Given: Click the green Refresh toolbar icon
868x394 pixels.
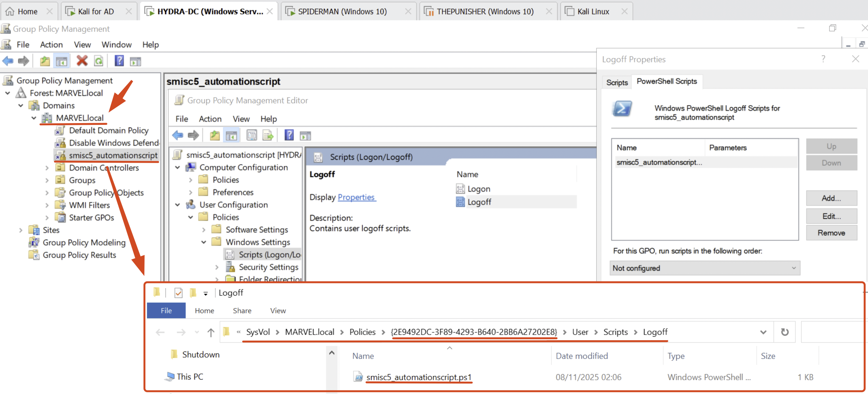Looking at the screenshot, I should [99, 61].
